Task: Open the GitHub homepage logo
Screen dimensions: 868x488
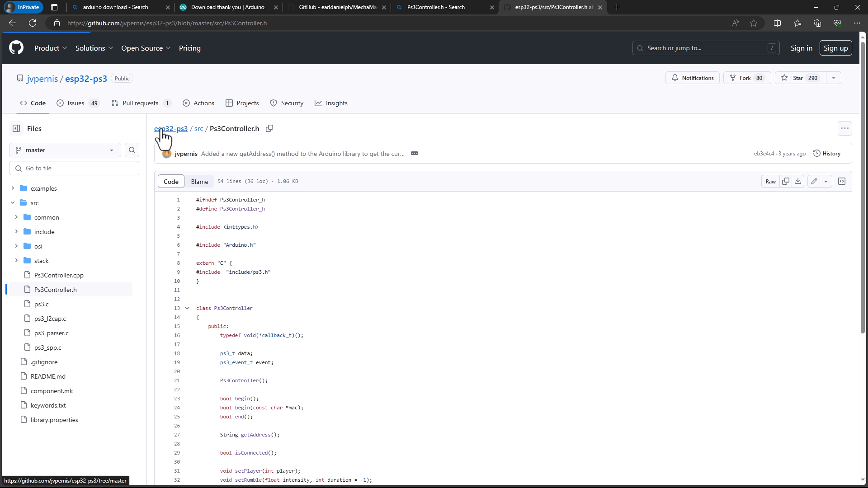Action: pos(16,48)
